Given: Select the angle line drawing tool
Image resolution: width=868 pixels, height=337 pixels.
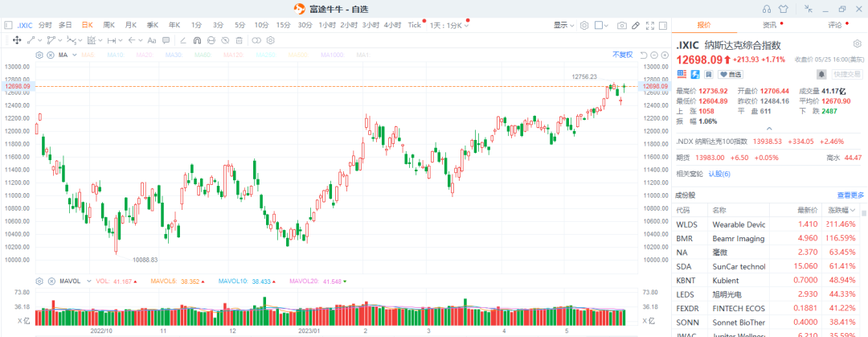Looking at the screenshot, I should click(x=183, y=40).
